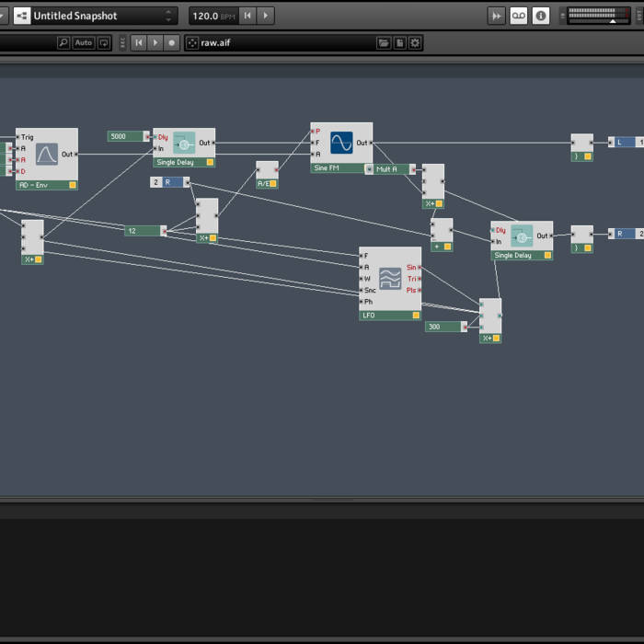The image size is (644, 644).
Task: Click the LFO module waveform icon
Action: coord(390,278)
